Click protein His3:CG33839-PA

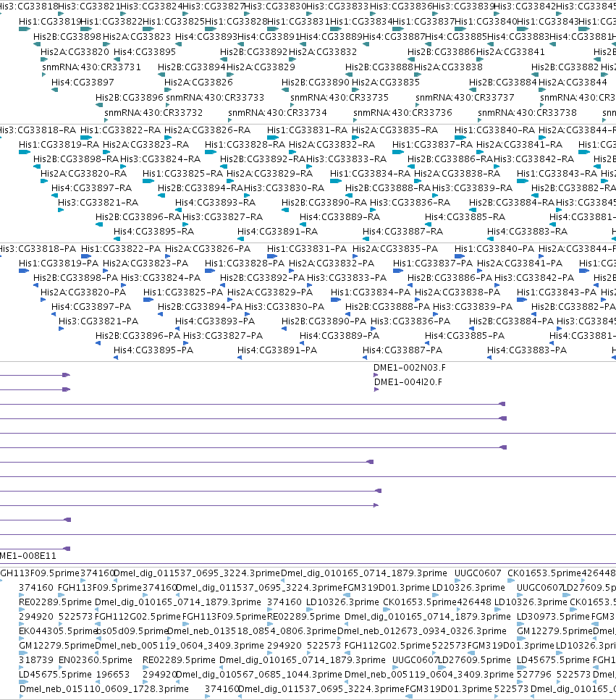pyautogui.click(x=473, y=307)
